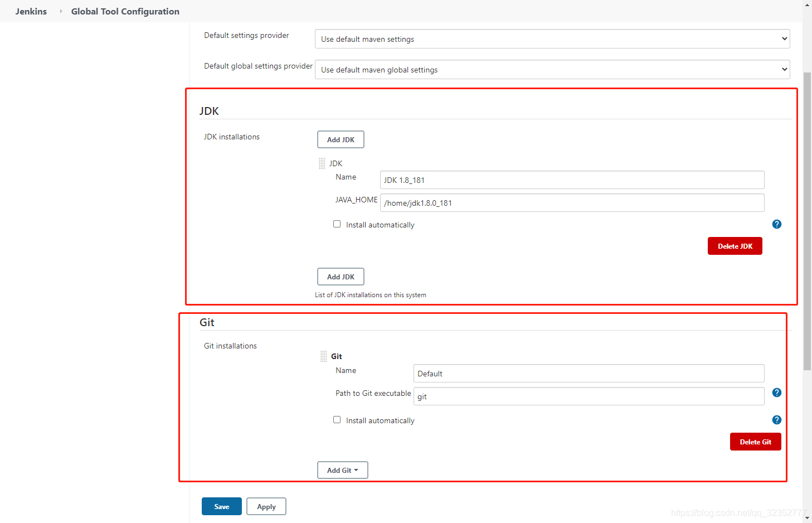Image resolution: width=812 pixels, height=523 pixels.
Task: Open the Global Tool Configuration breadcrumb
Action: pos(125,11)
